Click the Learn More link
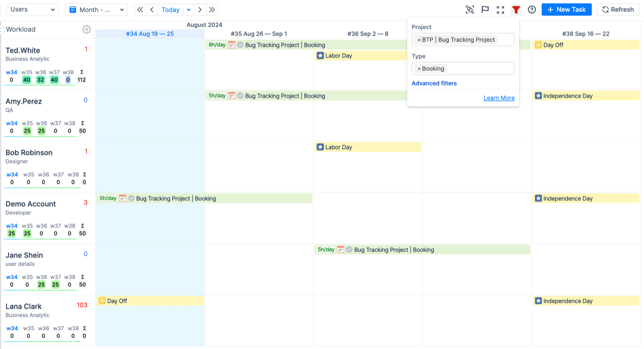This screenshot has height=349, width=644. click(499, 98)
